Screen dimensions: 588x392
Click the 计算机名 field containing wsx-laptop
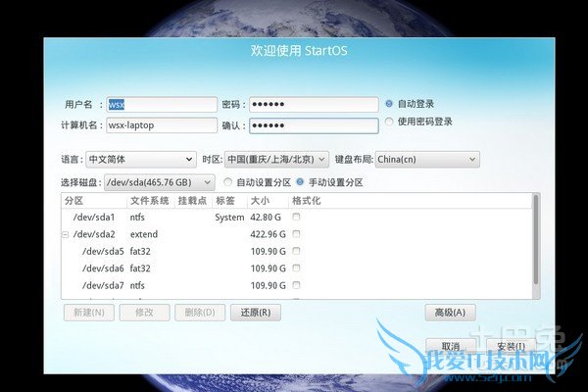[x=162, y=125]
